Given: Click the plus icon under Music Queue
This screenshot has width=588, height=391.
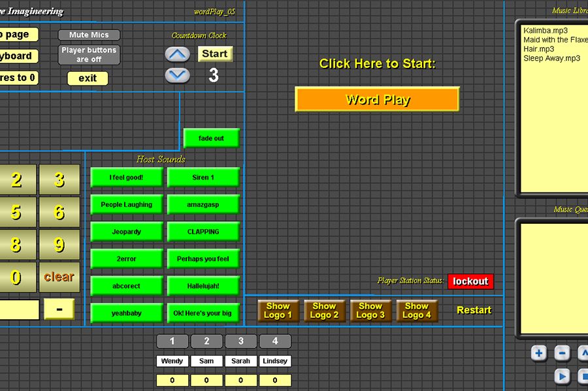Looking at the screenshot, I should (x=538, y=354).
